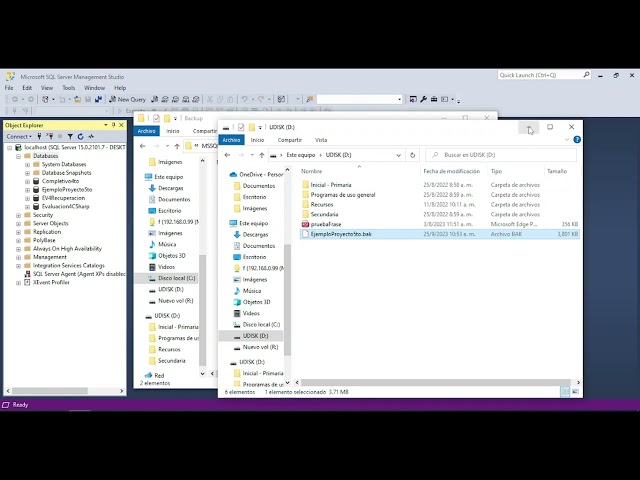
Task: Expand the Server Objects node
Action: tap(18, 224)
